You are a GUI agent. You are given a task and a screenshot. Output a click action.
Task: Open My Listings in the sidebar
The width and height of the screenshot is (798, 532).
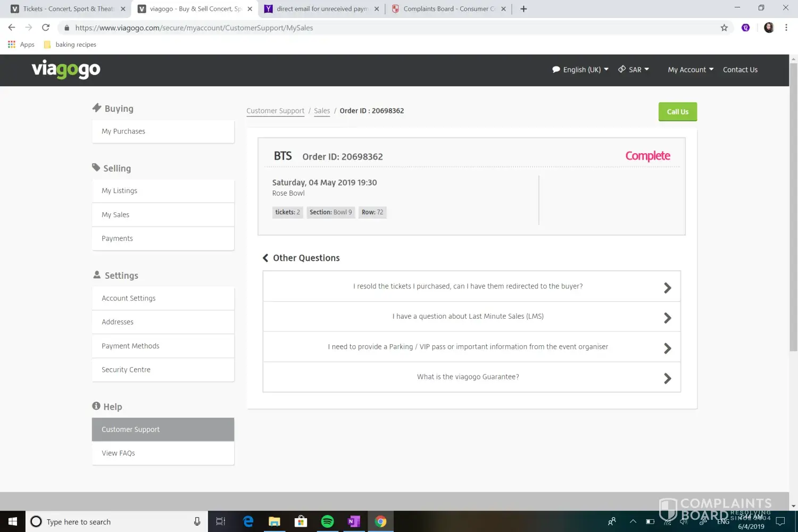click(x=163, y=191)
